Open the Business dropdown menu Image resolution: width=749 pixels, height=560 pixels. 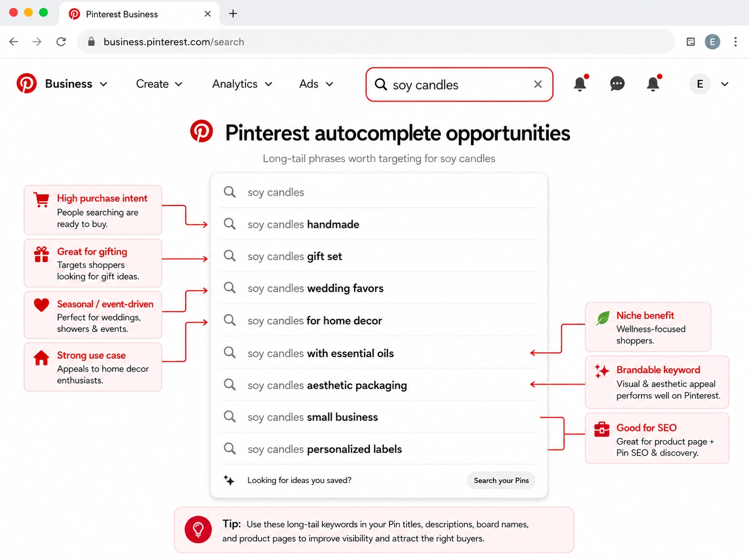pos(76,84)
